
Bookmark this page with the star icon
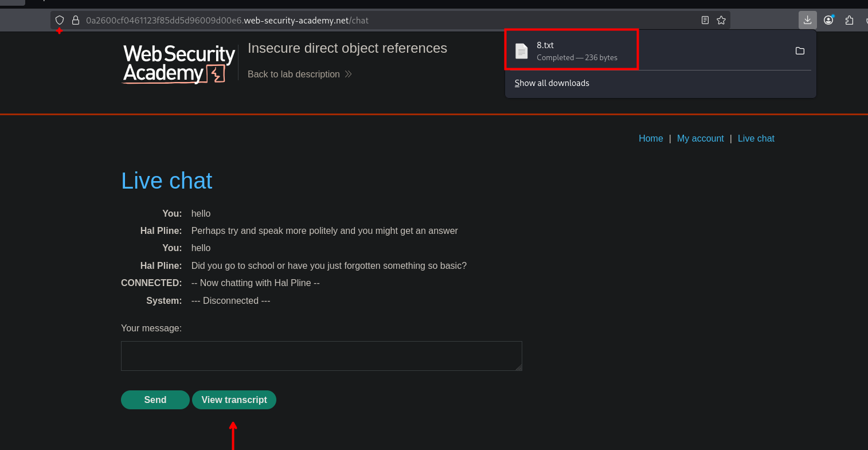(x=721, y=20)
